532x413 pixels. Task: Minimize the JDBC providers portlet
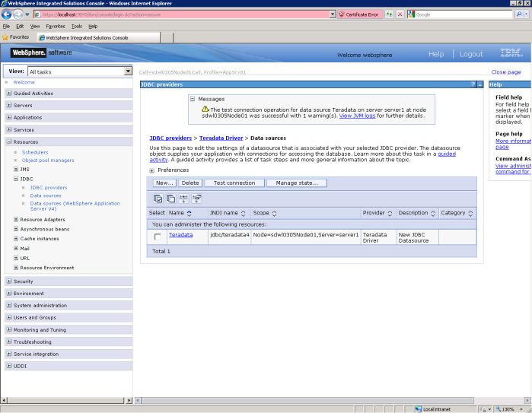tap(480, 84)
